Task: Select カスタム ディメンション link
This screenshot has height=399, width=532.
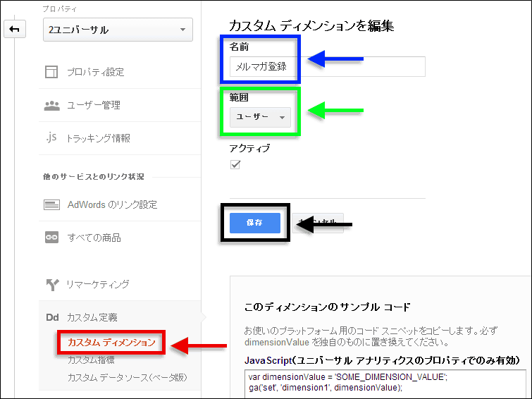Action: tap(111, 343)
